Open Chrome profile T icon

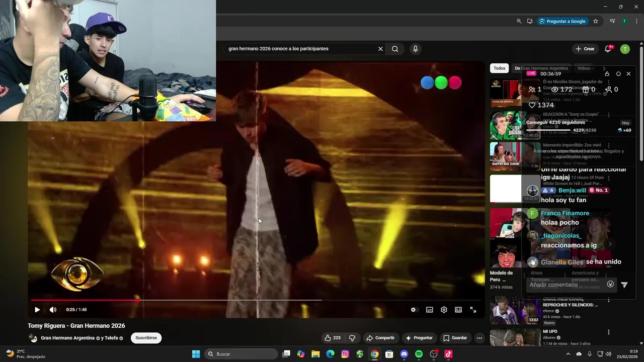click(x=624, y=21)
